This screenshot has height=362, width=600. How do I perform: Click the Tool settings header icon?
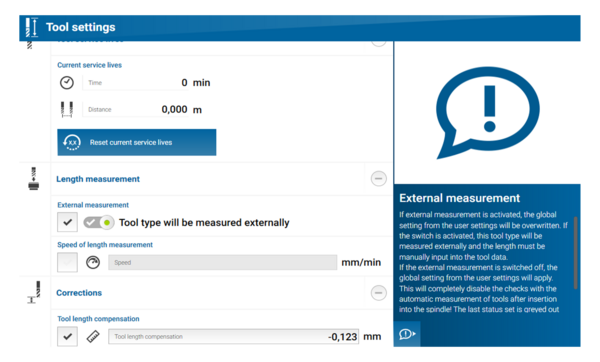(32, 27)
